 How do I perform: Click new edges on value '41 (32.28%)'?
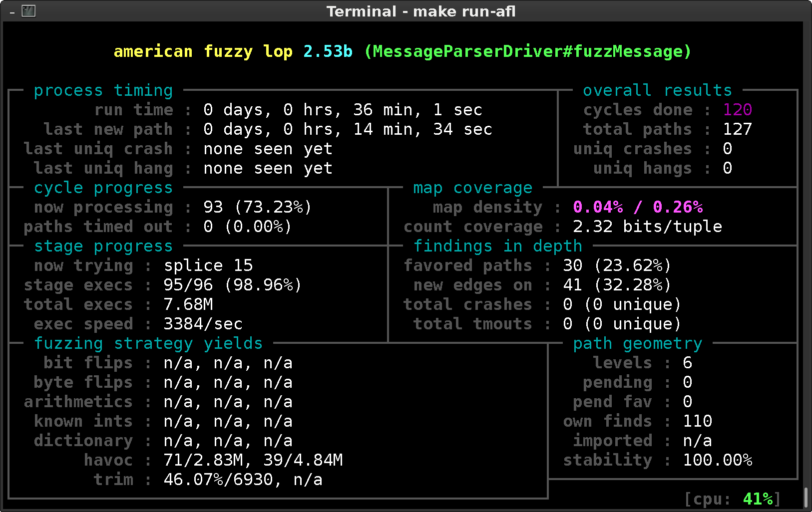tap(618, 285)
